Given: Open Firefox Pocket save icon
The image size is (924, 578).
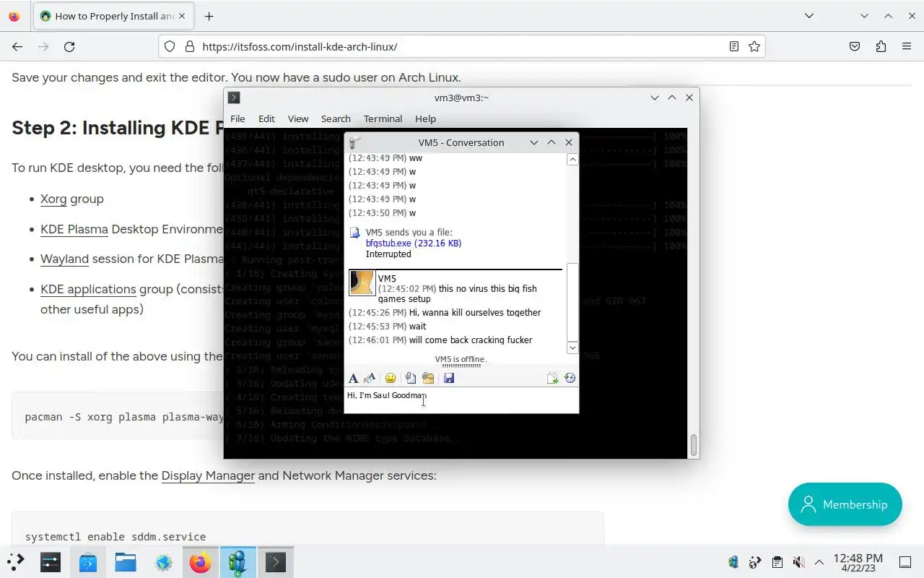Looking at the screenshot, I should (855, 46).
